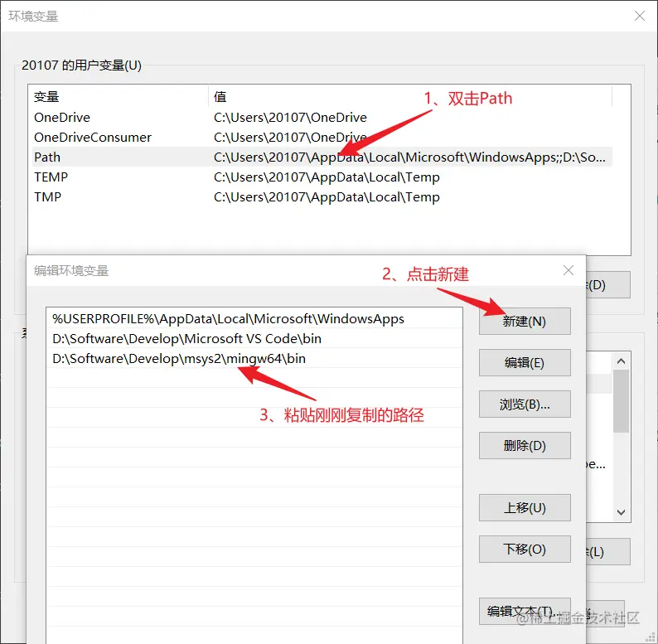The height and width of the screenshot is (644, 658).
Task: Select the Microsoft VS Code\bin path entry
Action: [254, 338]
